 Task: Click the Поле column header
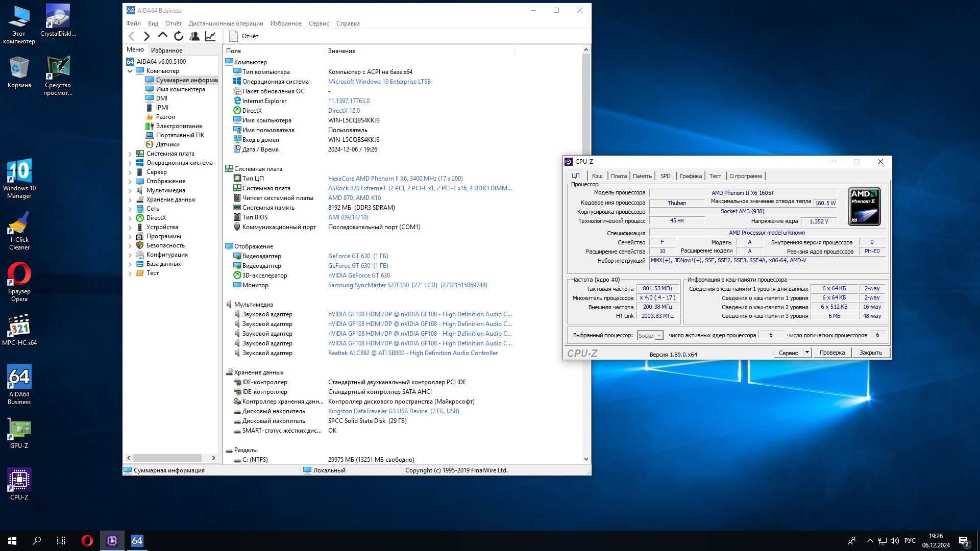pyautogui.click(x=274, y=51)
